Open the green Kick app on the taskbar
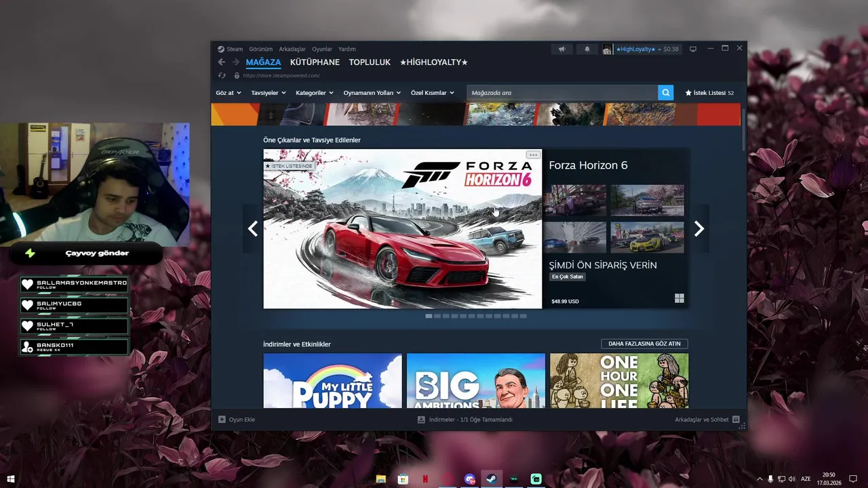The width and height of the screenshot is (868, 488). click(x=536, y=479)
